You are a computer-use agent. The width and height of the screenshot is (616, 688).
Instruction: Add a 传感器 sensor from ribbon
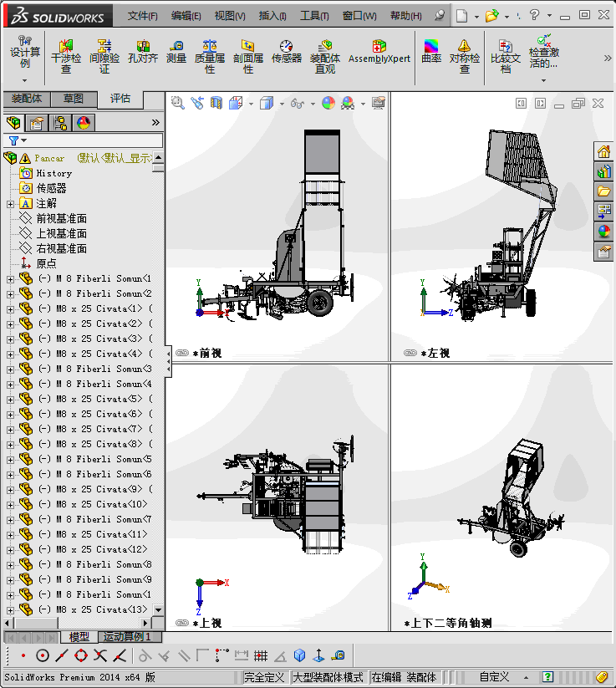287,52
